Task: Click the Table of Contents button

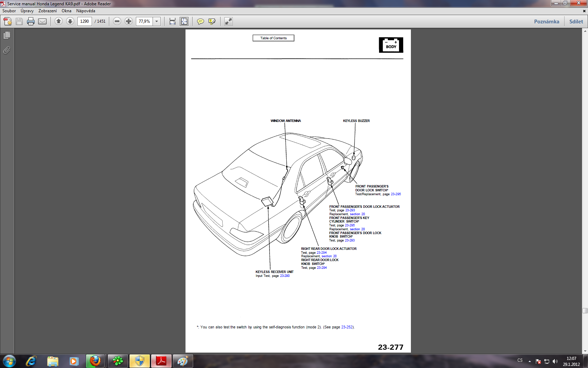Action: click(273, 38)
